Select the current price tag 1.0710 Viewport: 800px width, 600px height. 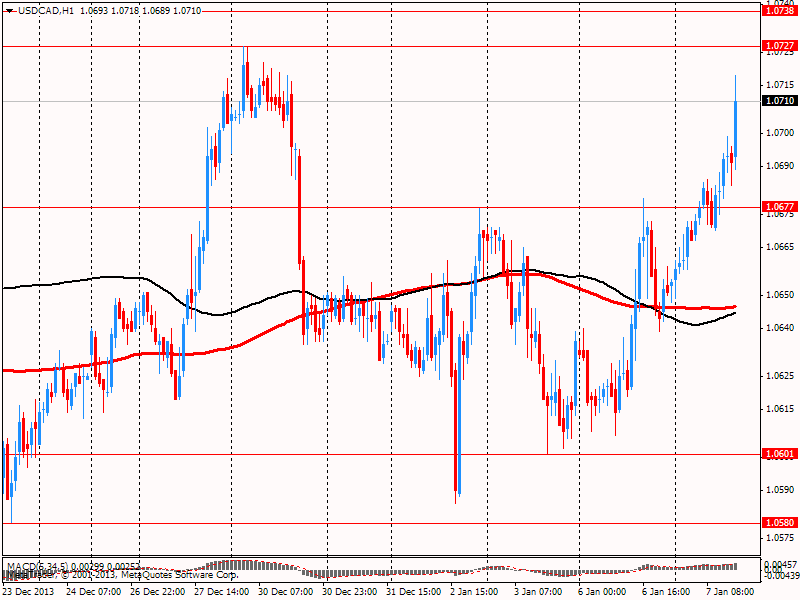[x=779, y=101]
